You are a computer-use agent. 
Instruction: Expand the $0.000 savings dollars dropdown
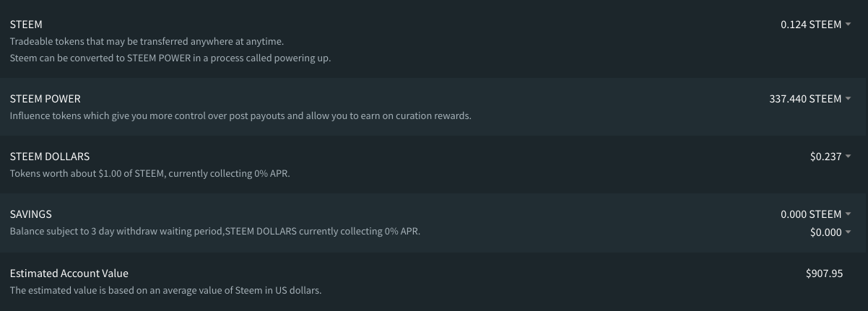click(x=825, y=232)
